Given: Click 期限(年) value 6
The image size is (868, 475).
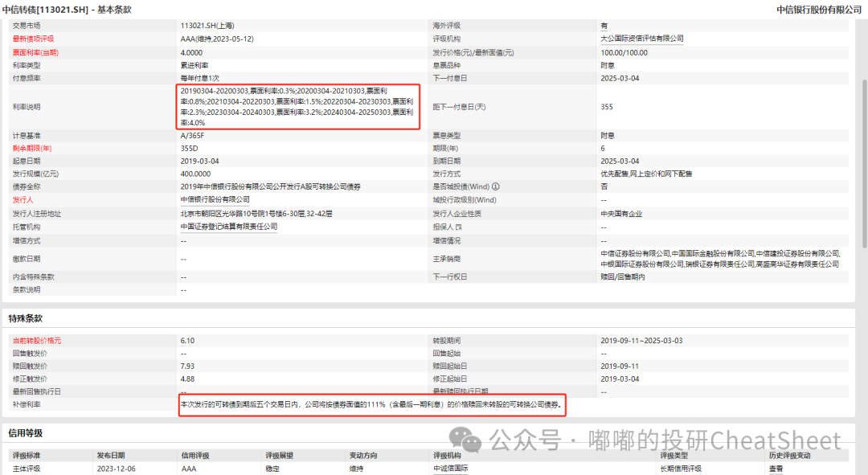Looking at the screenshot, I should click(603, 149).
